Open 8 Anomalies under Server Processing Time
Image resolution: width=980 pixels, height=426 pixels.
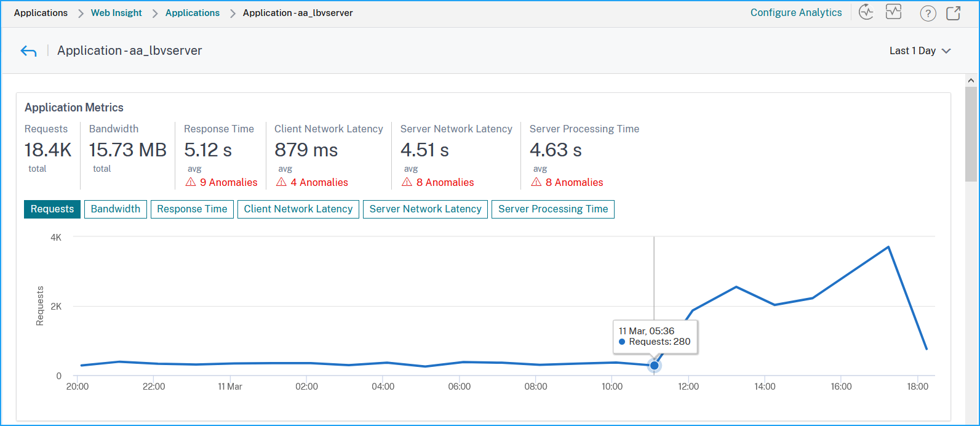(x=575, y=182)
